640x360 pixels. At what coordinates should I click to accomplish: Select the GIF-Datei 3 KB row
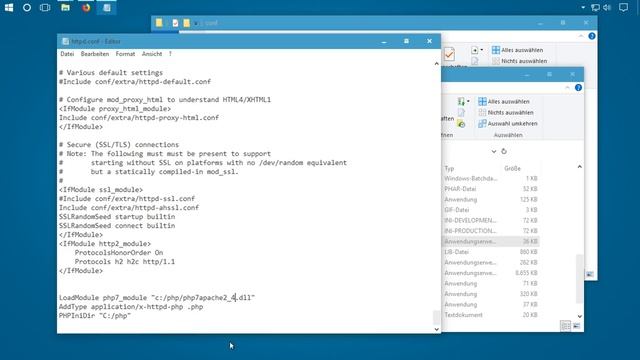(491, 210)
